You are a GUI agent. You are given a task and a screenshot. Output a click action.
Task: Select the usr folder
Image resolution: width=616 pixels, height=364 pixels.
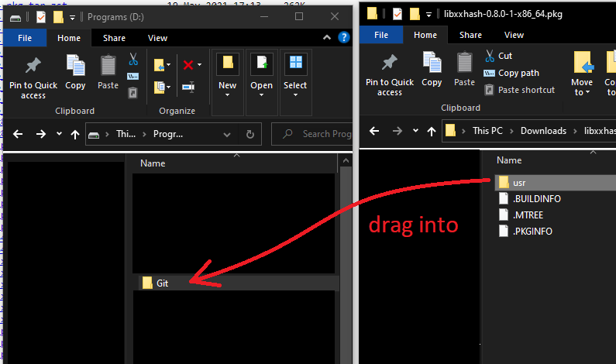(x=555, y=183)
